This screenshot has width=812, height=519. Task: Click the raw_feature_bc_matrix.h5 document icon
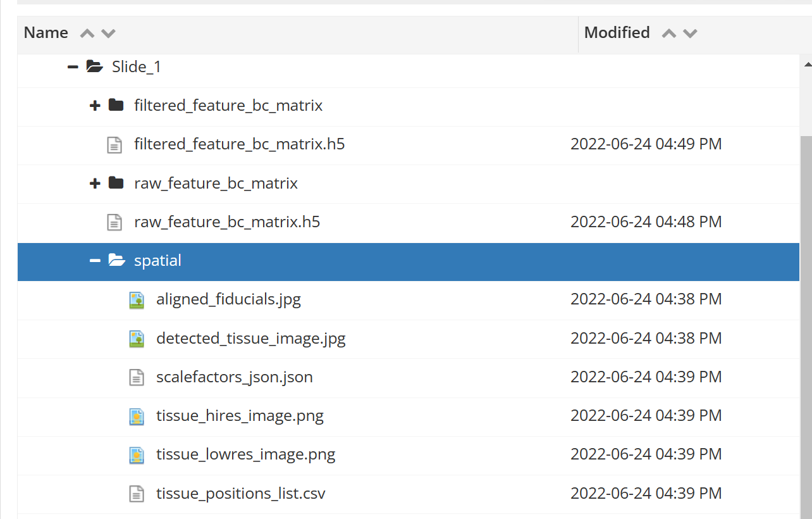pyautogui.click(x=114, y=222)
